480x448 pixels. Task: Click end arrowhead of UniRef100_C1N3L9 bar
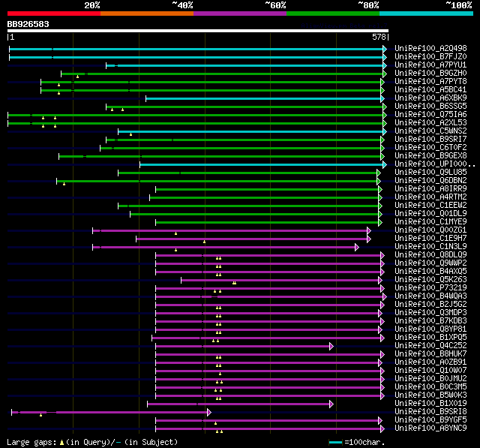point(357,247)
